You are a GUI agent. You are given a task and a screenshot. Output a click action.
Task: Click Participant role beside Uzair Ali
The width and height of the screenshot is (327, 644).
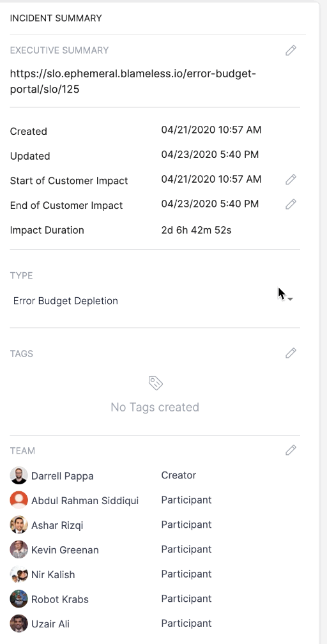coord(186,623)
